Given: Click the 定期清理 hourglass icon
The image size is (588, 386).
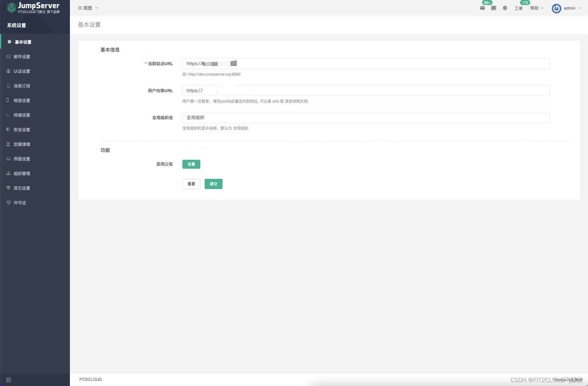Looking at the screenshot, I should (x=8, y=144).
